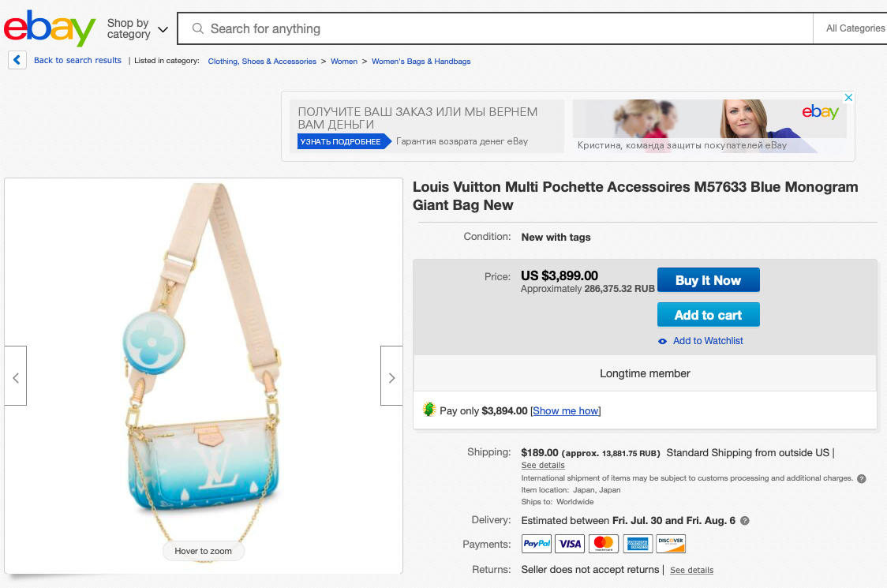Show the previous product image
Image resolution: width=887 pixels, height=588 pixels.
click(x=16, y=376)
